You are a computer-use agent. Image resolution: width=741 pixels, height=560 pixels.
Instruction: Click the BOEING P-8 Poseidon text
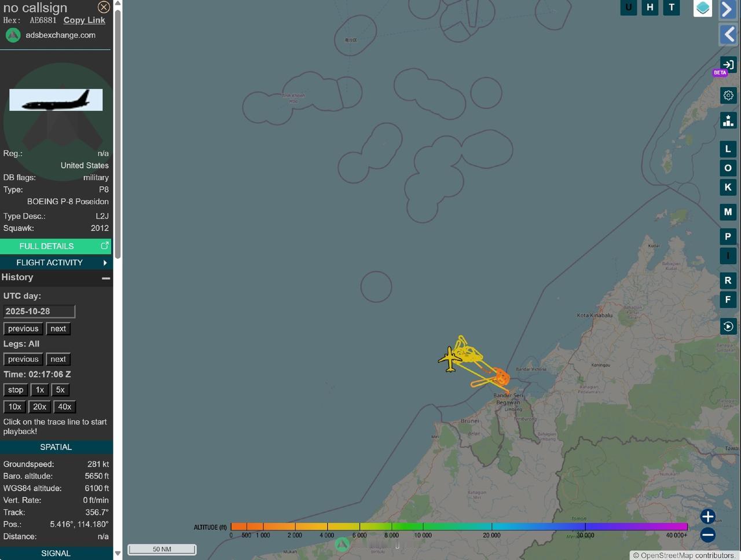pos(68,202)
